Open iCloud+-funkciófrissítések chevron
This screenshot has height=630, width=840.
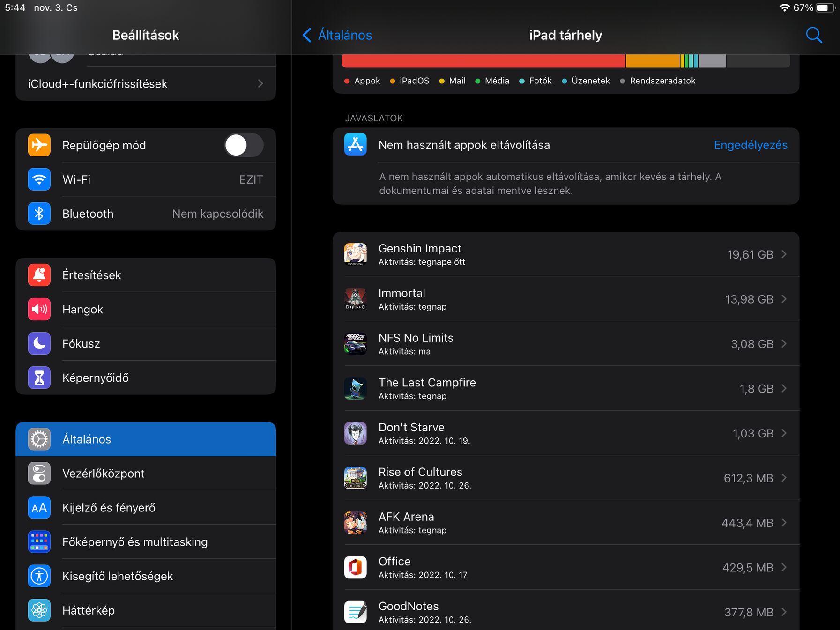tap(260, 83)
